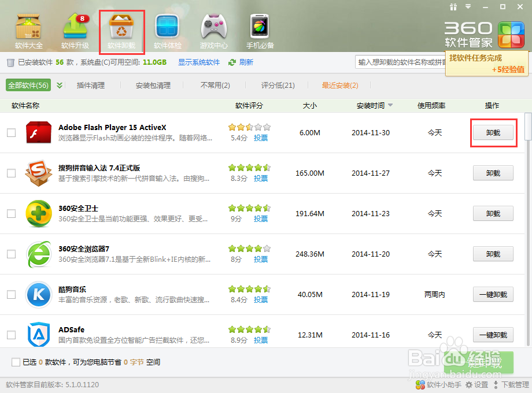Click the 360软件管家 colorful logo
Viewport: 532px width, 393px height.
(x=511, y=35)
